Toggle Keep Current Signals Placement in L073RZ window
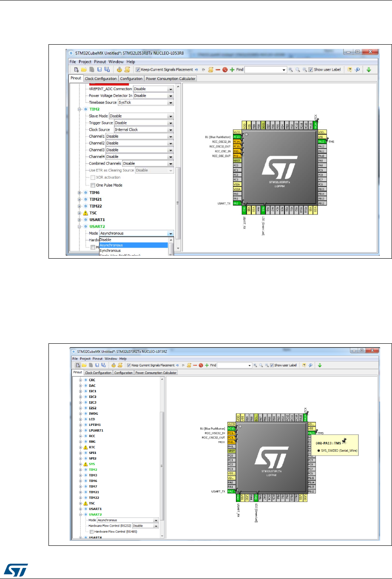 (129, 365)
